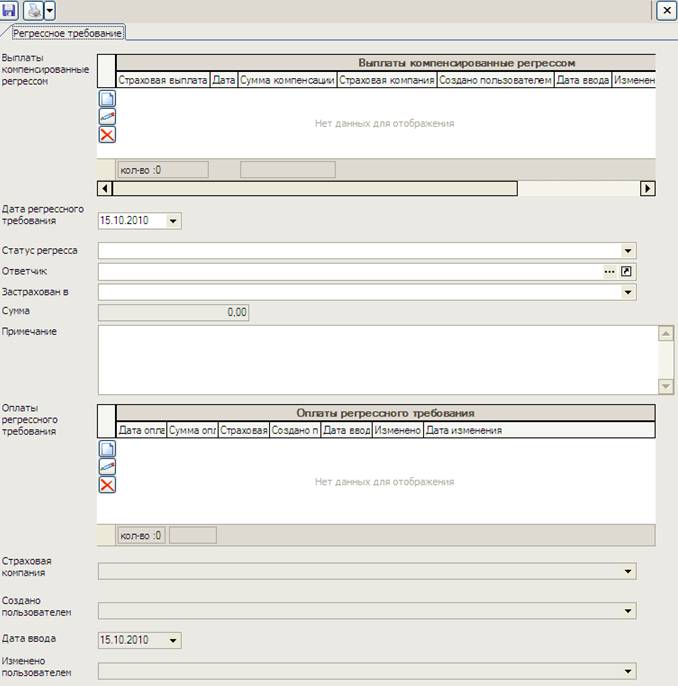Expand the Статус регресса dropdown

point(628,251)
